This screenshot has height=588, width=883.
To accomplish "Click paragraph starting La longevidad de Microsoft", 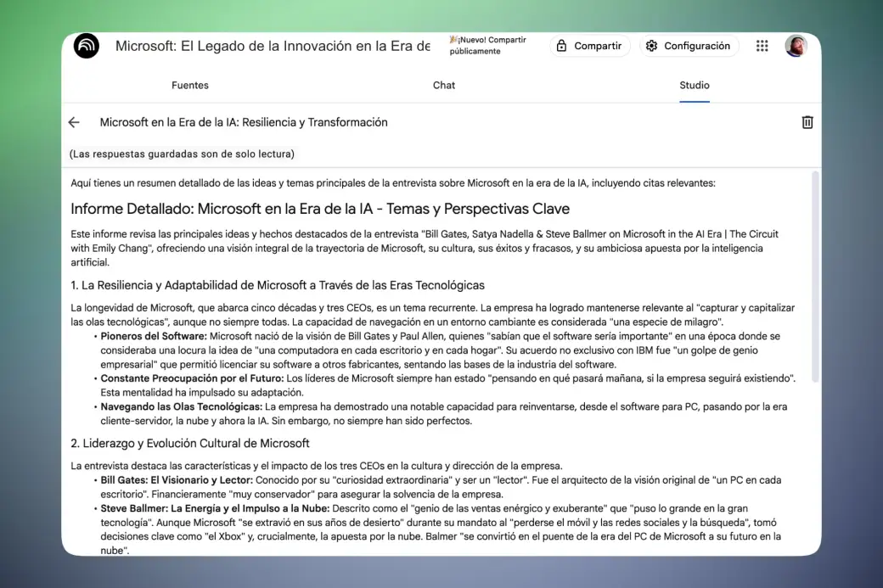I will pyautogui.click(x=432, y=315).
